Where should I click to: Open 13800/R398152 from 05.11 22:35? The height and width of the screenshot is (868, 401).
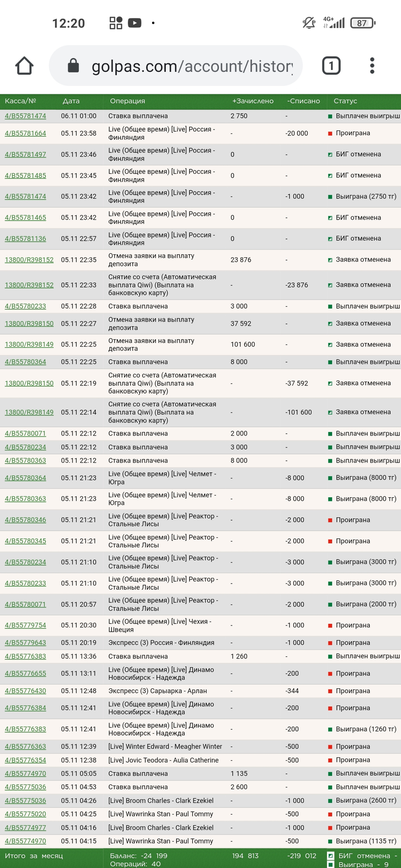29,260
